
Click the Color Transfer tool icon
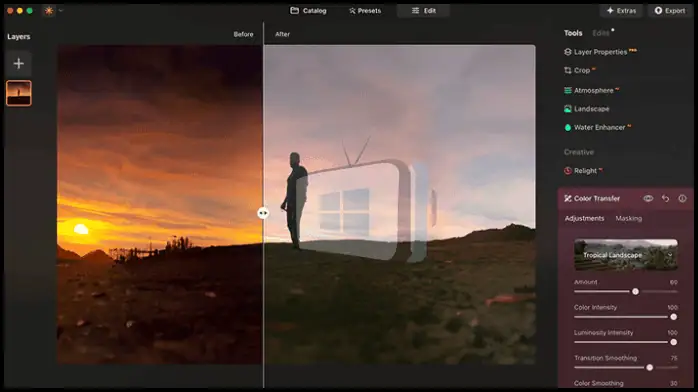tap(568, 198)
